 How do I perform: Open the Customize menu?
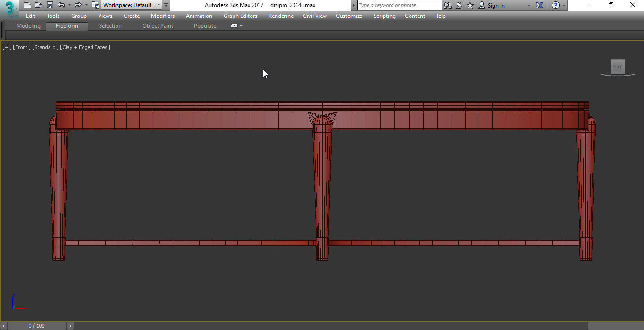(349, 16)
